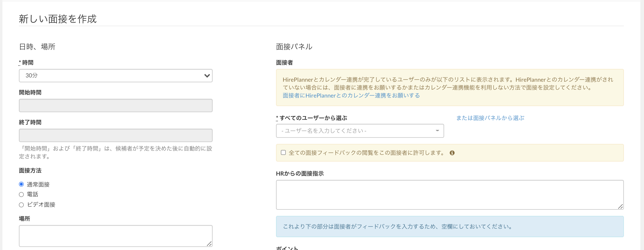This screenshot has height=250, width=644.
Task: Click the 新しい面接を作成 page heading
Action: [58, 19]
